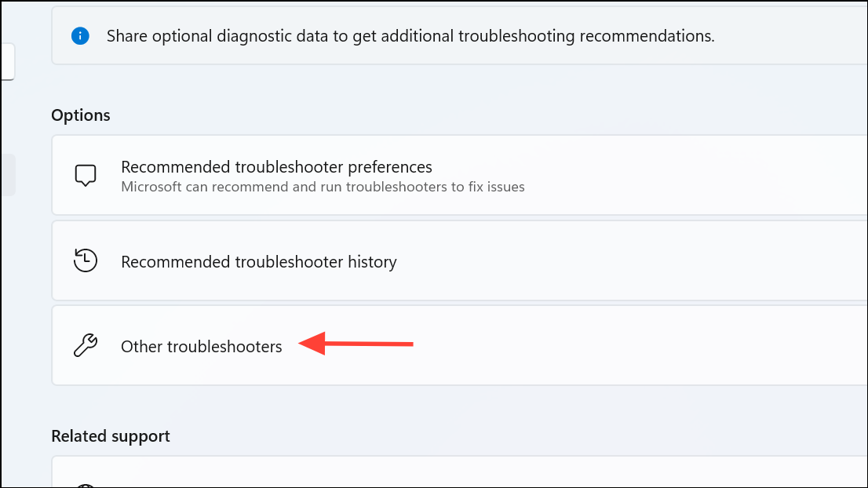Screen dimensions: 868x488
Task: Click the wrench icon beside Other troubleshooters
Action: tap(86, 345)
